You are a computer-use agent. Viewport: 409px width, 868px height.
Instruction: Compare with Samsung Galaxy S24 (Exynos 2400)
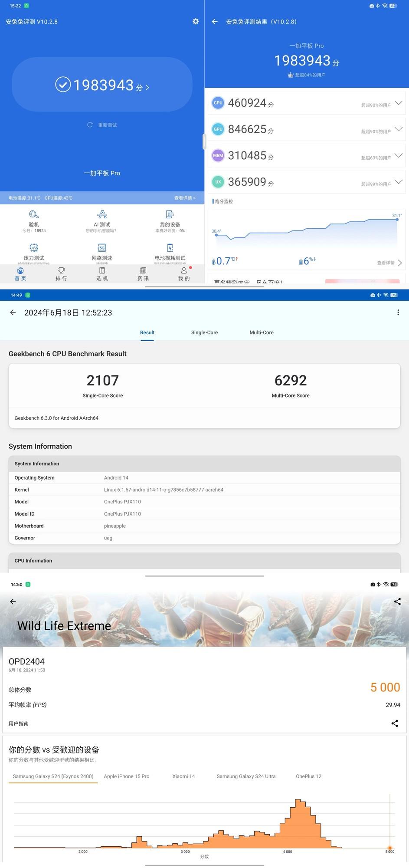(53, 776)
